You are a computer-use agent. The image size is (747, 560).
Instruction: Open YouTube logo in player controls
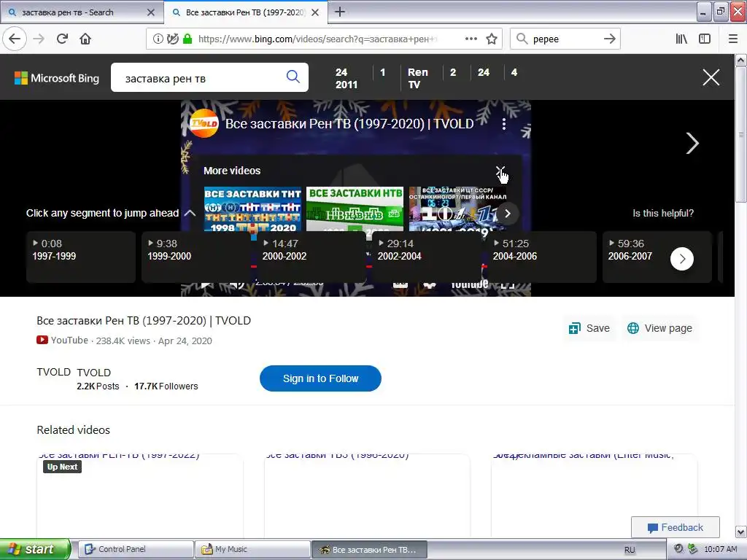[x=469, y=285]
